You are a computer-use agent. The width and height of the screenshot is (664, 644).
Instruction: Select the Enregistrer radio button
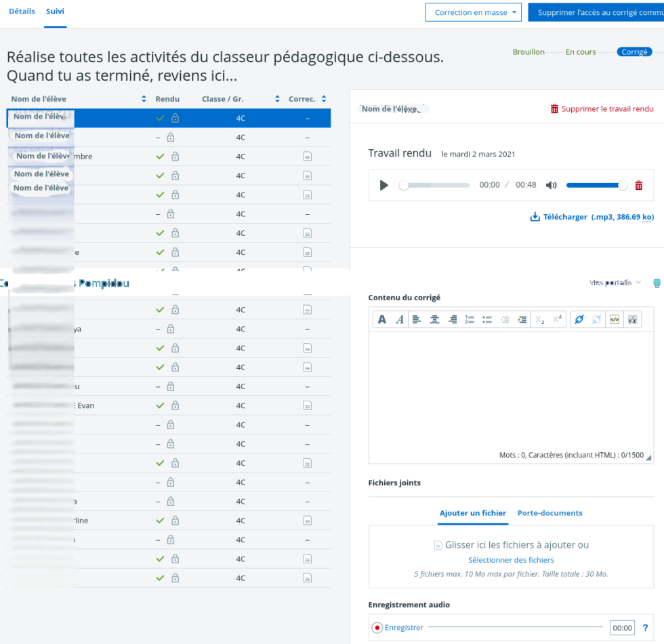pos(377,628)
